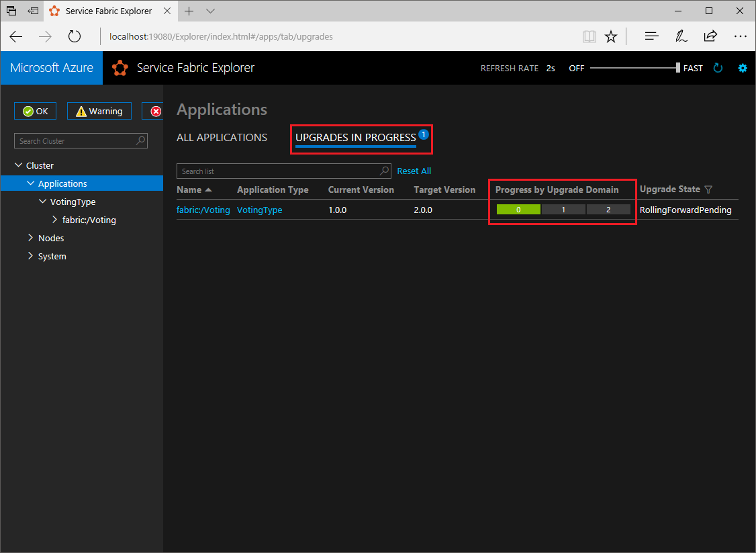Click the magnifier icon in Search Cluster box
This screenshot has height=553, width=756.
pyautogui.click(x=139, y=140)
